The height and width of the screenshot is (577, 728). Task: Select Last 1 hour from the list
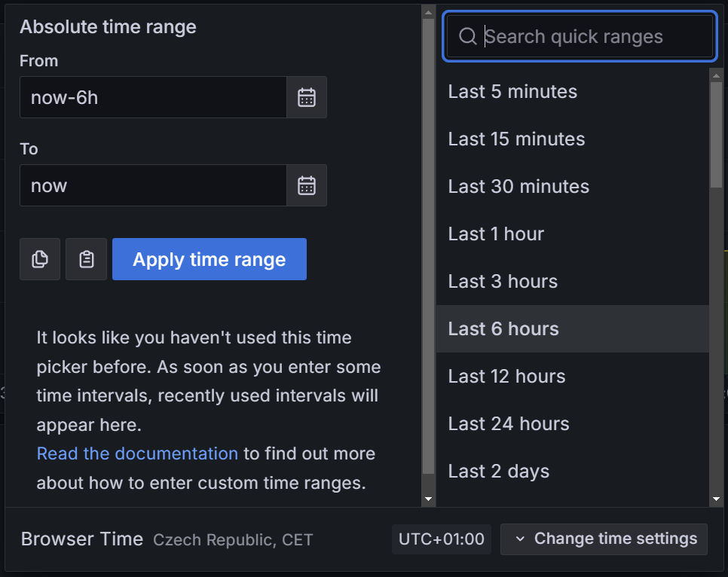[496, 234]
